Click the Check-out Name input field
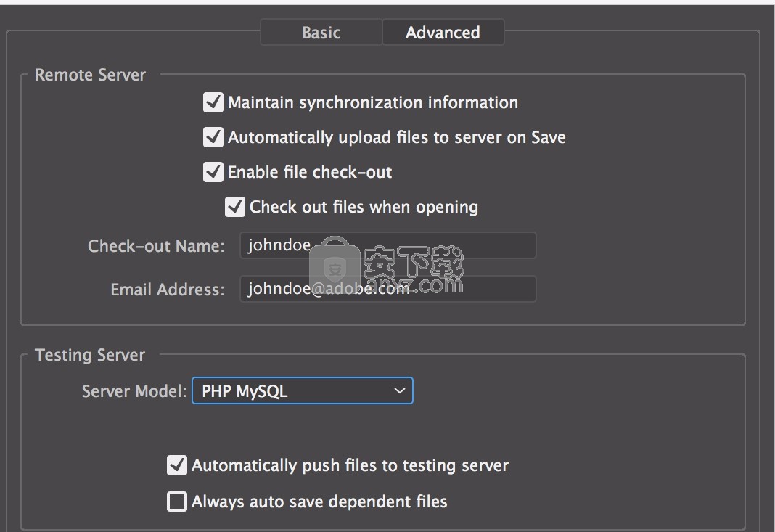The height and width of the screenshot is (532, 775). (388, 245)
